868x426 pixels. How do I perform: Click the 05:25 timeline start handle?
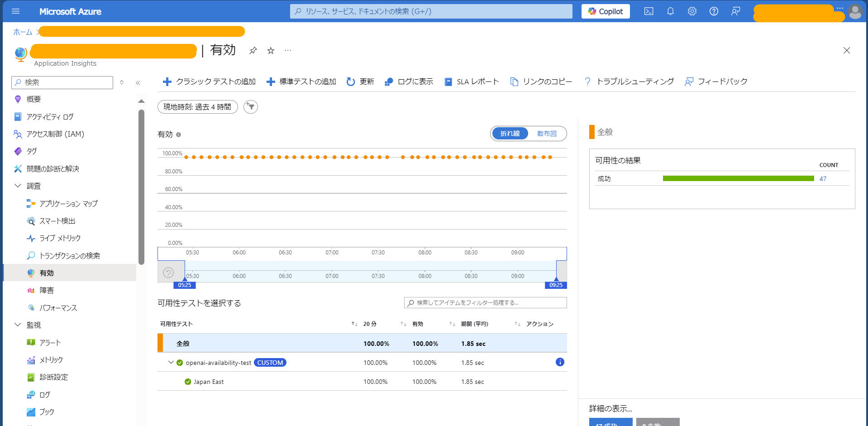coord(185,285)
